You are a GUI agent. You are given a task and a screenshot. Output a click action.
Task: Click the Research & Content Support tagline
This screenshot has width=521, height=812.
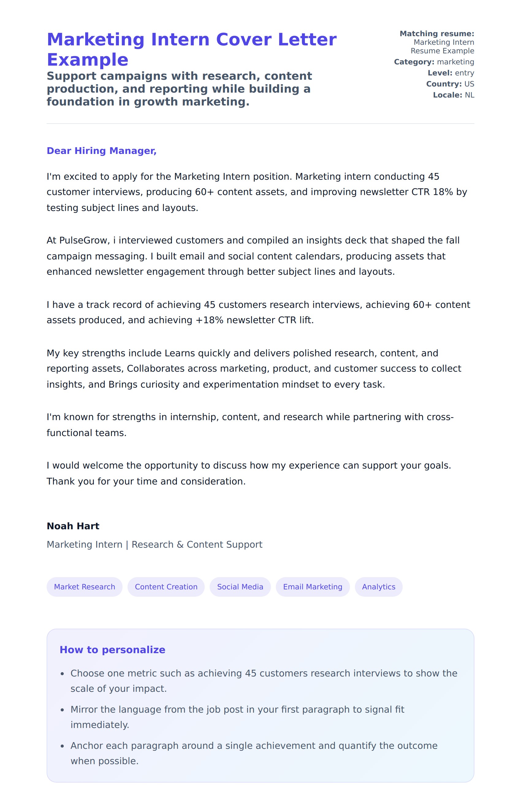pyautogui.click(x=196, y=544)
